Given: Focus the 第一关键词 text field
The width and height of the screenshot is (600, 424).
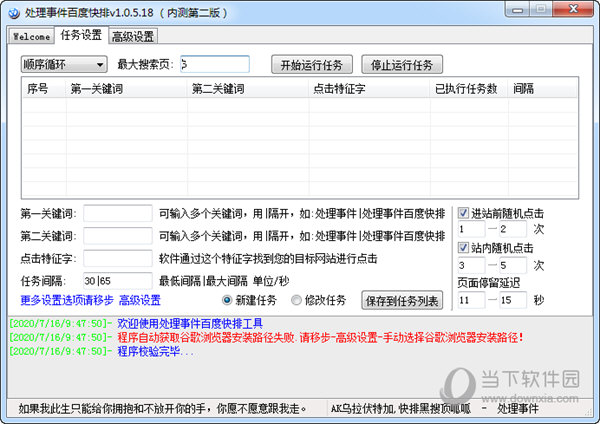Looking at the screenshot, I should [x=118, y=214].
